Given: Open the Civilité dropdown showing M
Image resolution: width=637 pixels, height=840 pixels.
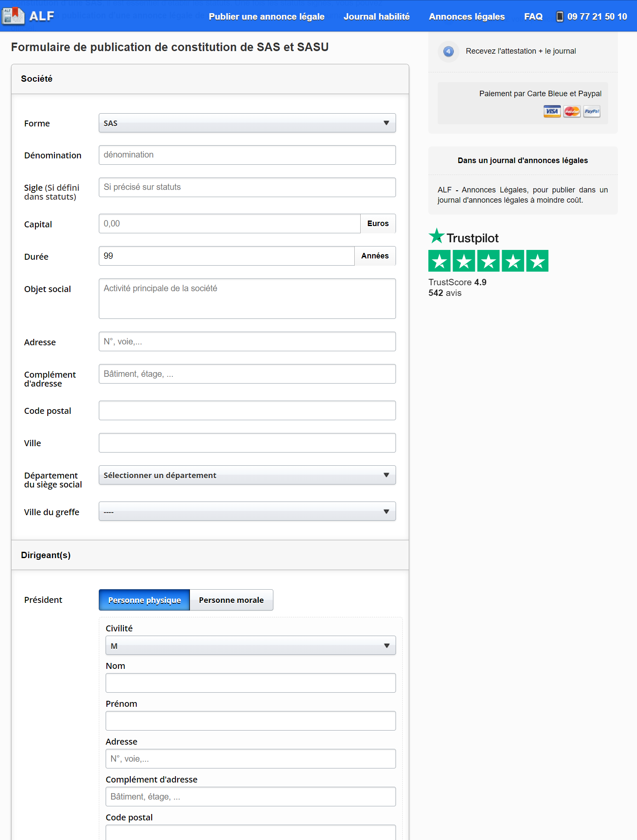Looking at the screenshot, I should point(250,645).
